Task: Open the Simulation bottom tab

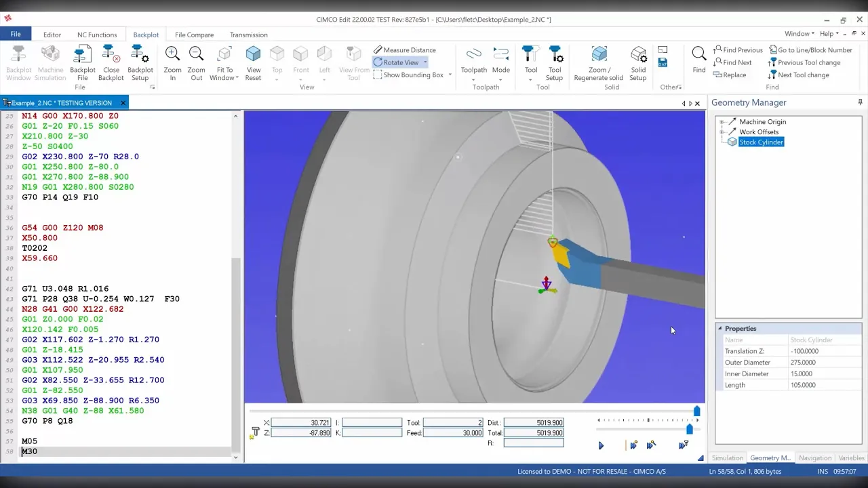Action: [727, 457]
